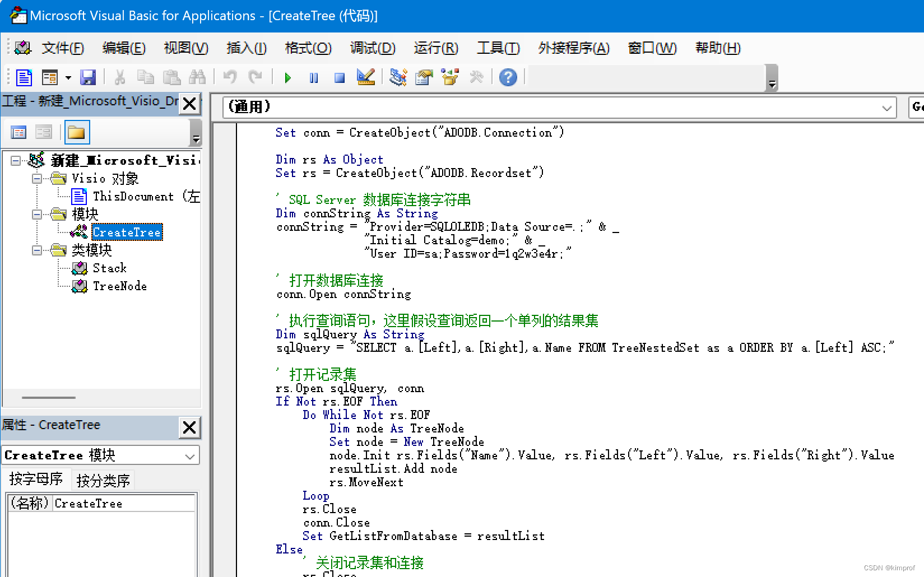Click the 类模块 folder label

coord(92,250)
